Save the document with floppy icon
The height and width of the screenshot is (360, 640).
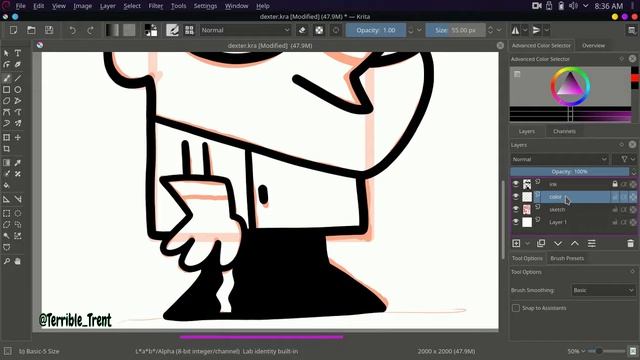(49, 30)
